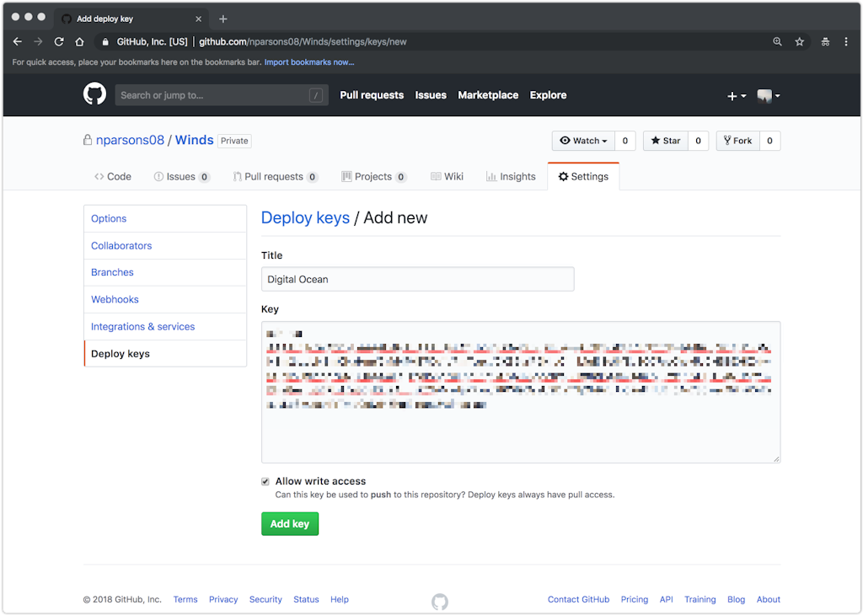Click the browser back arrow
Viewport: 863px width, 616px height.
(x=18, y=41)
